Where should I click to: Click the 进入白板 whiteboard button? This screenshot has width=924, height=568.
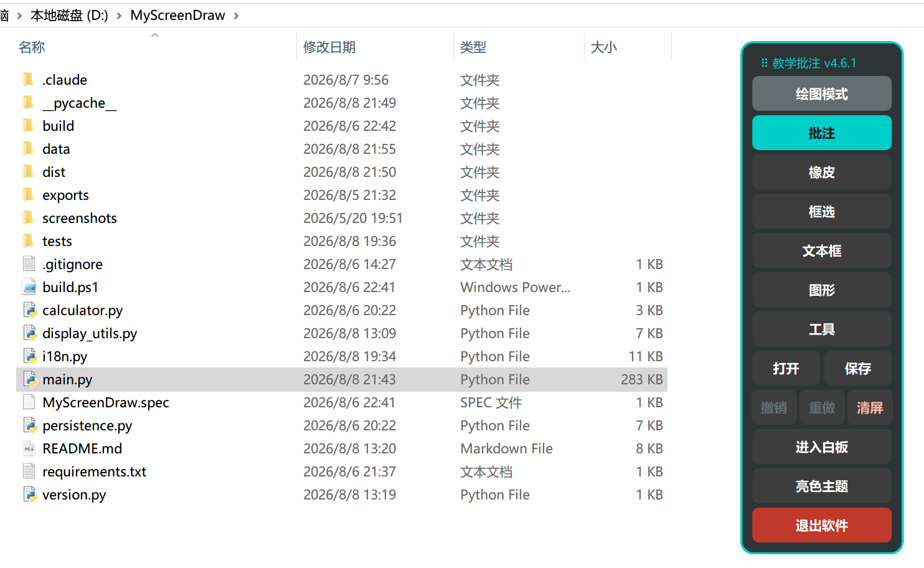(821, 447)
